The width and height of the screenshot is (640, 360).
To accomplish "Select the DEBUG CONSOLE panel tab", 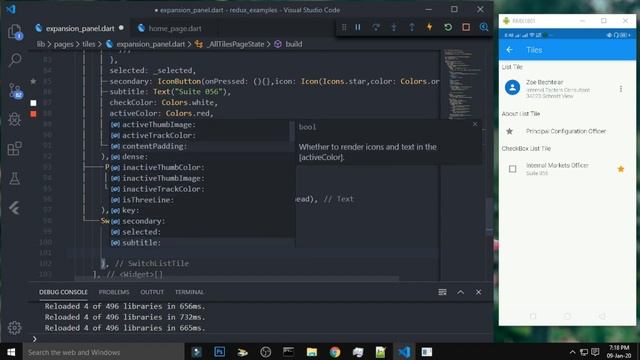I will tap(63, 292).
